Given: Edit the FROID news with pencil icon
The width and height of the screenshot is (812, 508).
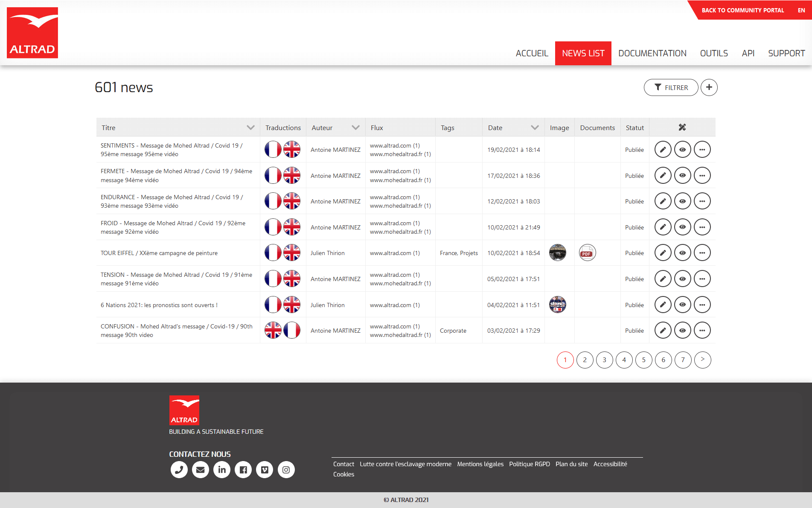Looking at the screenshot, I should pos(663,227).
